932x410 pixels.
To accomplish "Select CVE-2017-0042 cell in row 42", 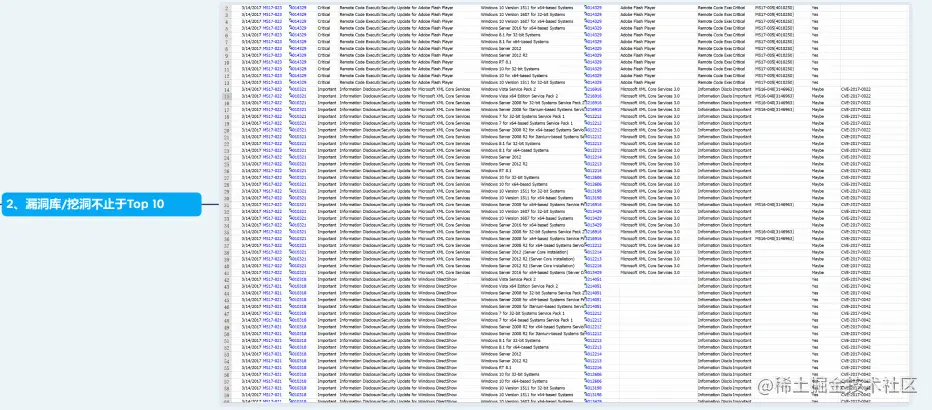I will click(x=855, y=279).
